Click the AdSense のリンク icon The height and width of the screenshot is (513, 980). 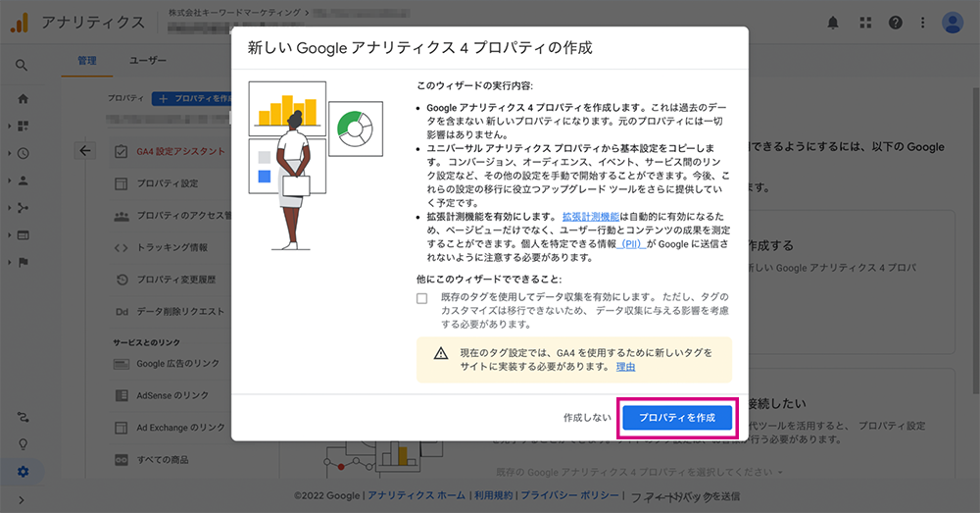(122, 395)
